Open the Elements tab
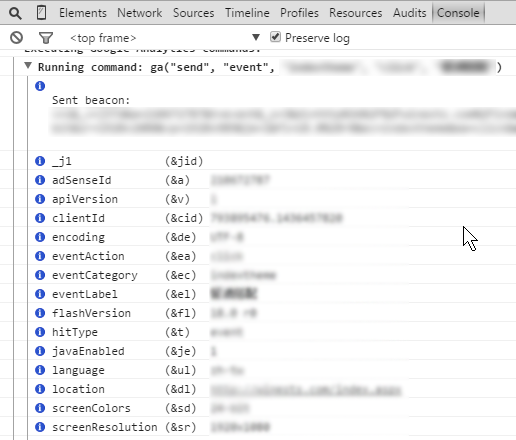The image size is (516, 440). (83, 13)
